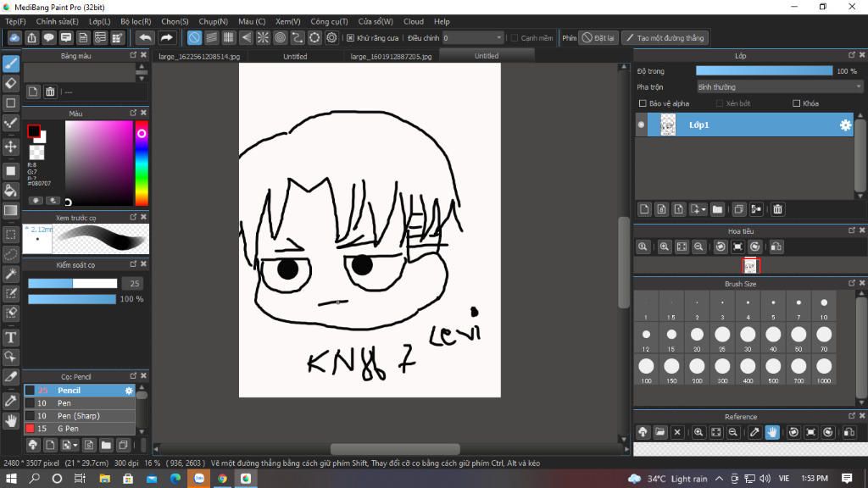Select the Move tool
This screenshot has height=488, width=868.
click(10, 147)
